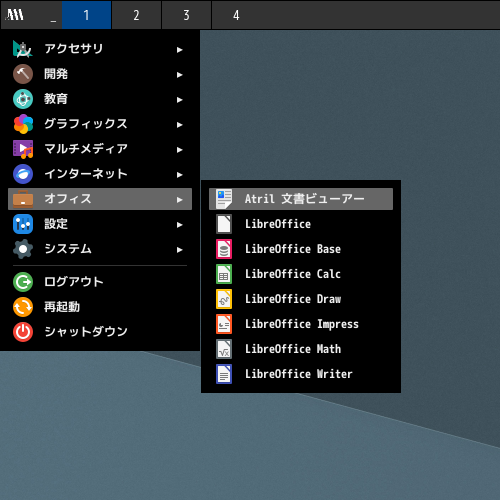Switch to workspace 2
500x500 pixels.
coord(136,15)
